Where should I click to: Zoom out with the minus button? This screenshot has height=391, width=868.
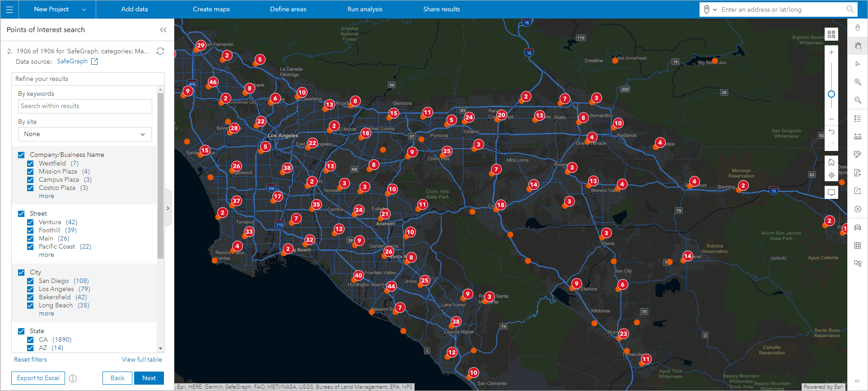tap(831, 119)
